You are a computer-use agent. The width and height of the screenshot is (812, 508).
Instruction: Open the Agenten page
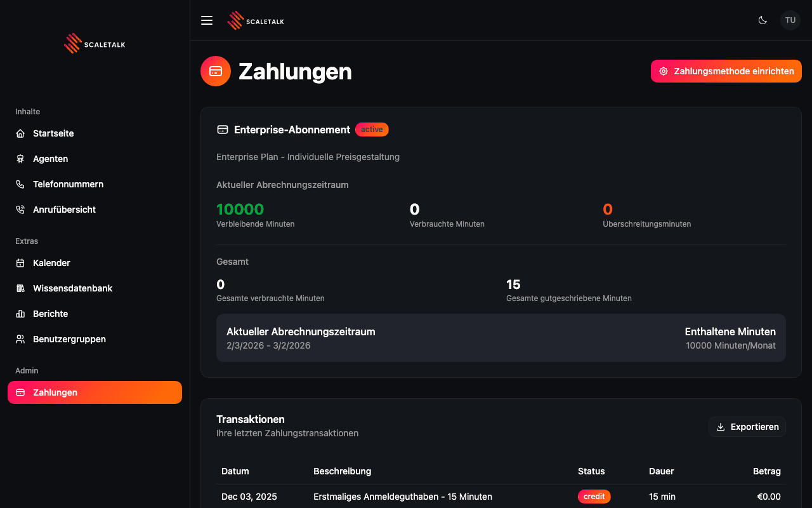(x=95, y=159)
